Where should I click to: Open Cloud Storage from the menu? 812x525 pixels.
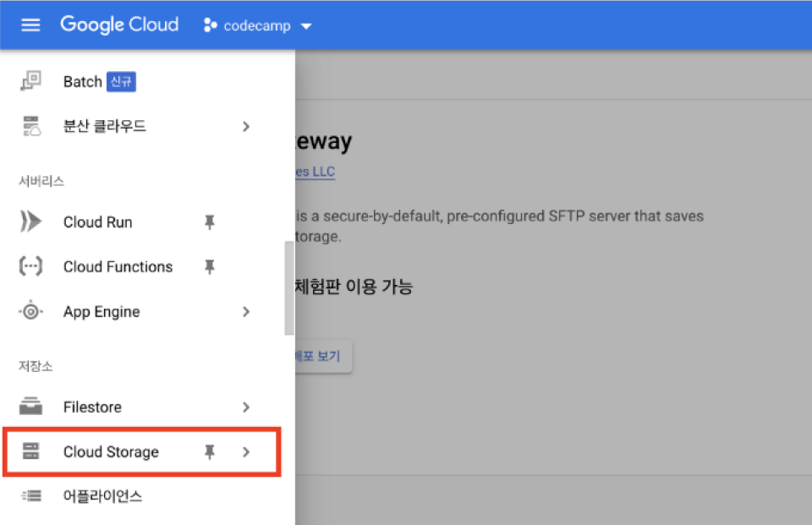pyautogui.click(x=112, y=452)
